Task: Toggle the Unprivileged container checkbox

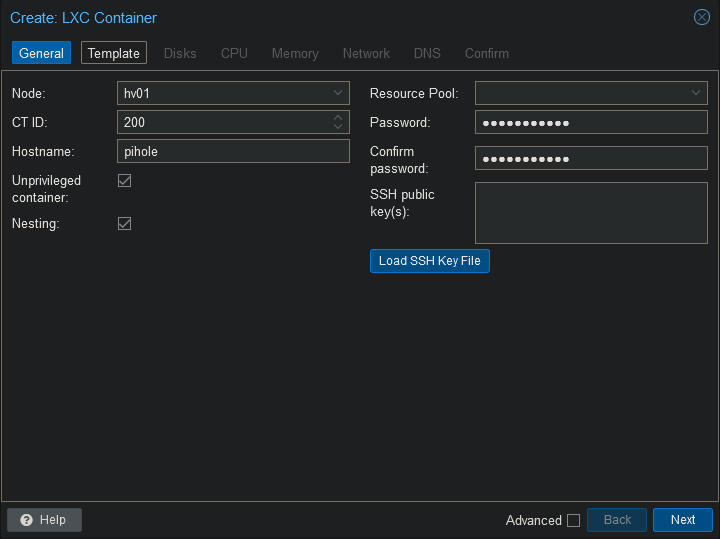Action: pyautogui.click(x=125, y=181)
